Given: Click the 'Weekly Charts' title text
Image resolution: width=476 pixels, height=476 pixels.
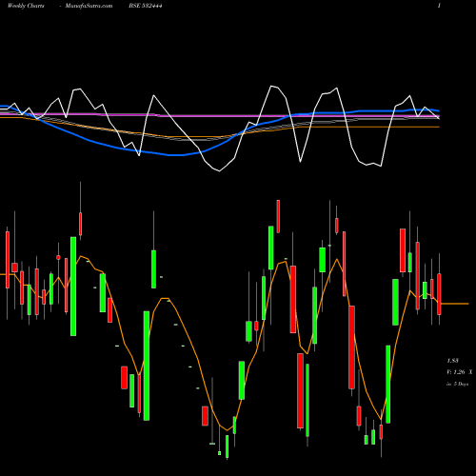Looking at the screenshot, I should click(x=26, y=6).
